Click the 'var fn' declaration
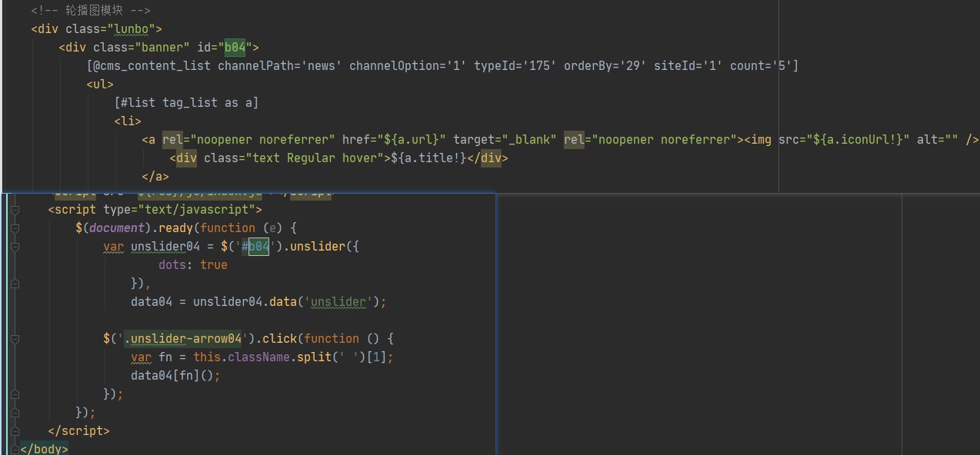Viewport: 980px width, 455px height. coord(152,357)
